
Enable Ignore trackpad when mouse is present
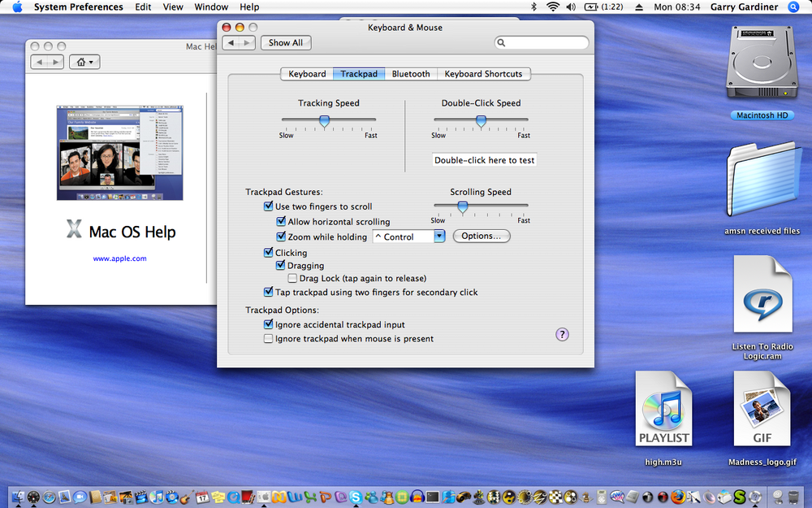[x=268, y=338]
